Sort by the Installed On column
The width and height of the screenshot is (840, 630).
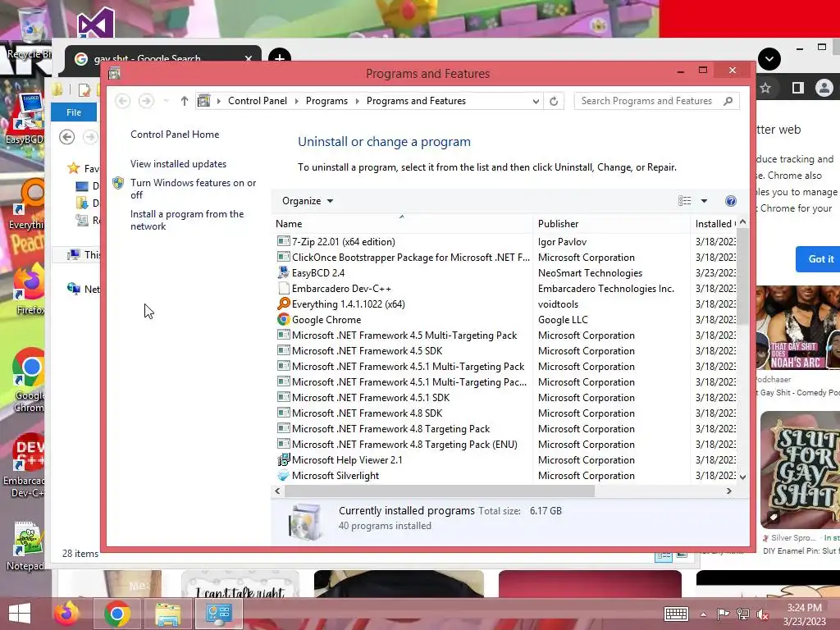714,223
